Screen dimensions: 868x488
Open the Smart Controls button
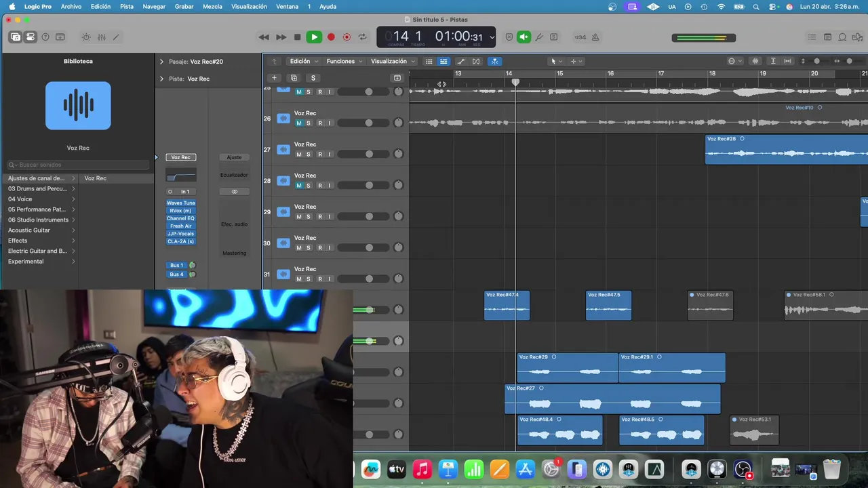tap(86, 37)
